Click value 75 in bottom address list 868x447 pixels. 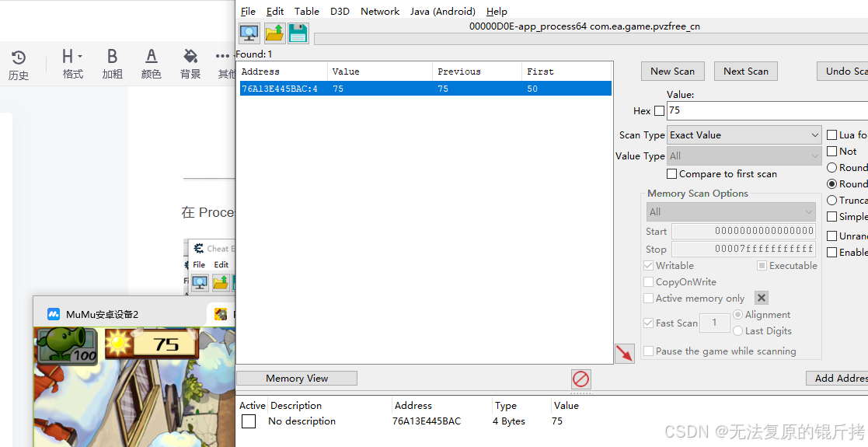[557, 421]
